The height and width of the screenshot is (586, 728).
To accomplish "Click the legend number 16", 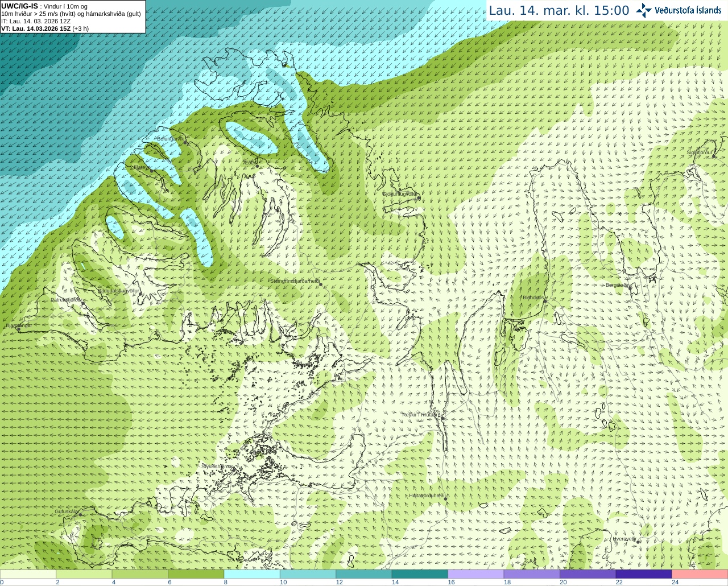I will [x=451, y=582].
